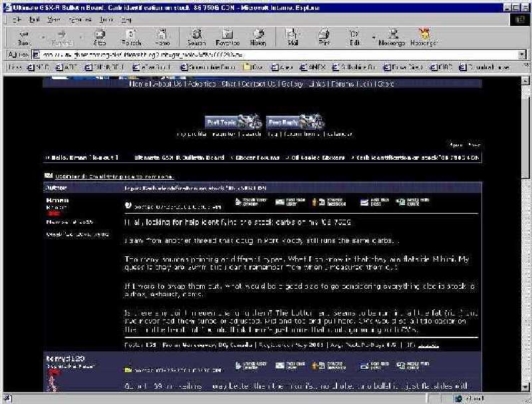Click the UBBFriend email envelope icon
The height and width of the screenshot is (404, 532).
[49, 176]
